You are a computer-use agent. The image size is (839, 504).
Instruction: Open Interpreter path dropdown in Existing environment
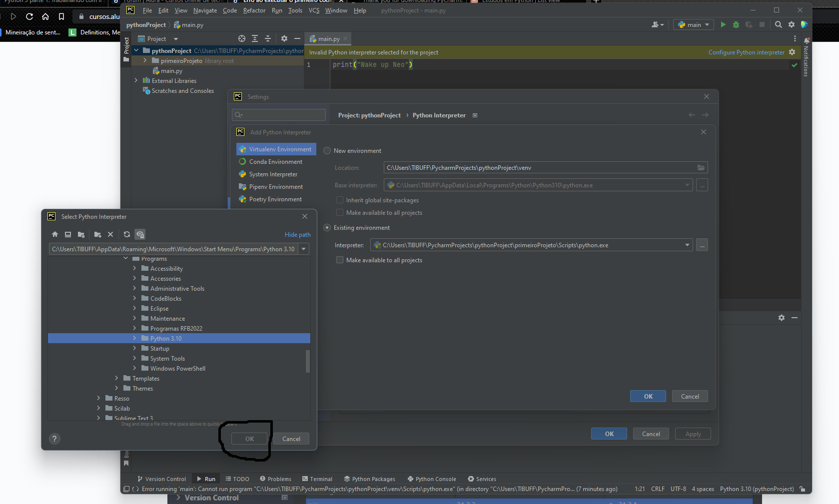[x=687, y=245]
